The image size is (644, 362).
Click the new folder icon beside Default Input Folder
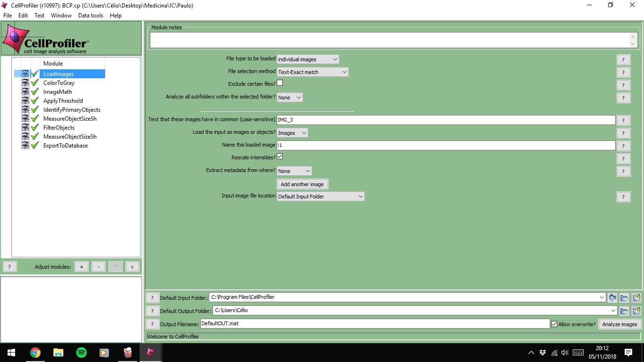pos(637,297)
